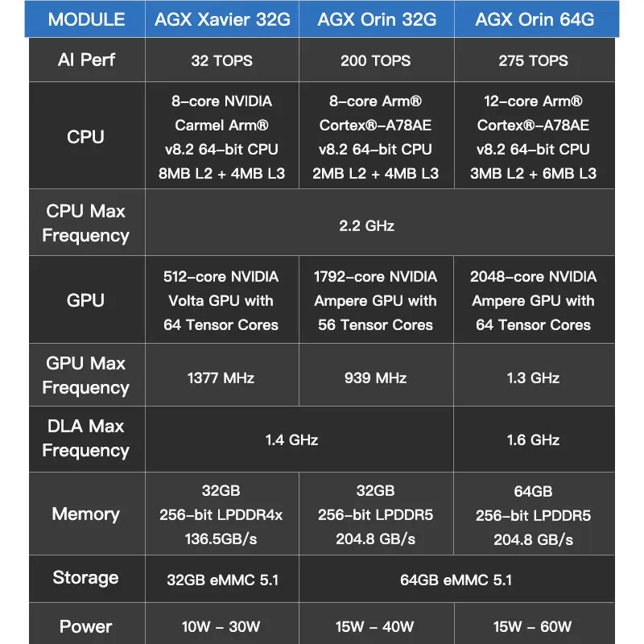Click the 512-core NVIDIA Volta GPU cell
Image resolution: width=644 pixels, height=644 pixels.
pyautogui.click(x=221, y=300)
